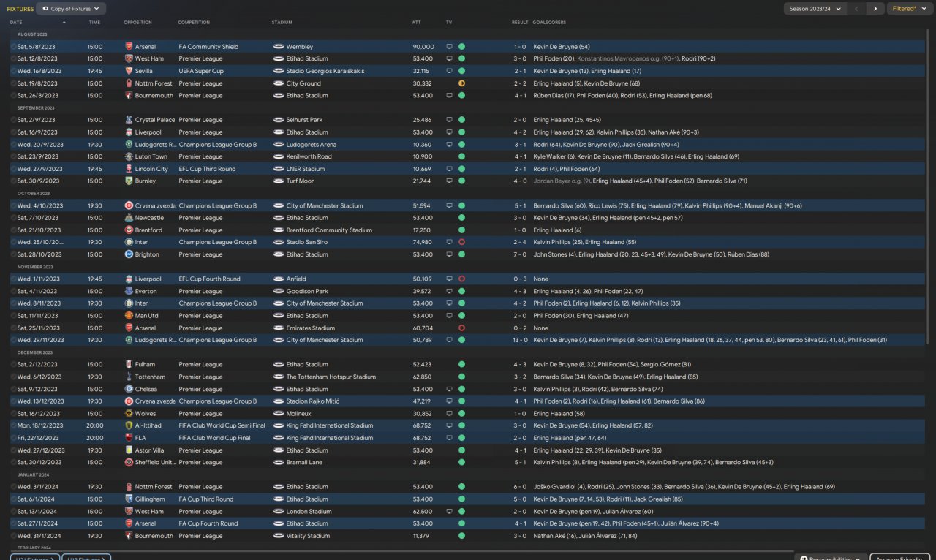Tick the check circle for Wed, 4/10/2023

click(13, 205)
